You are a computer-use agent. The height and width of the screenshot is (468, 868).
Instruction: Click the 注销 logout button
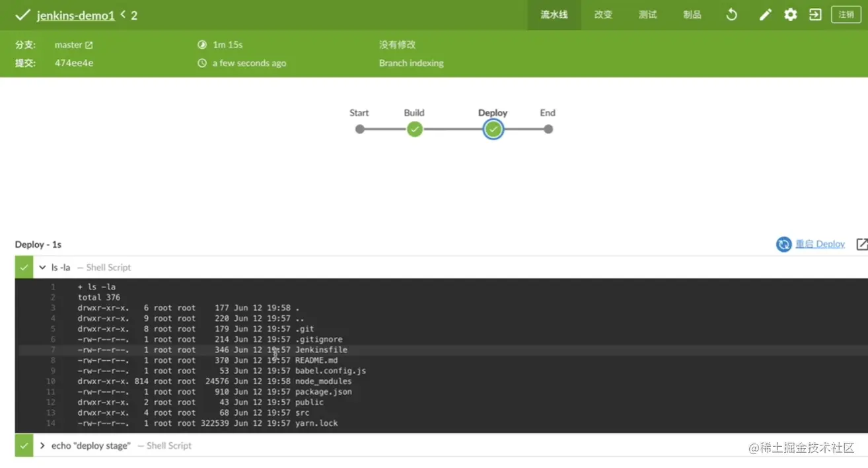pos(846,15)
